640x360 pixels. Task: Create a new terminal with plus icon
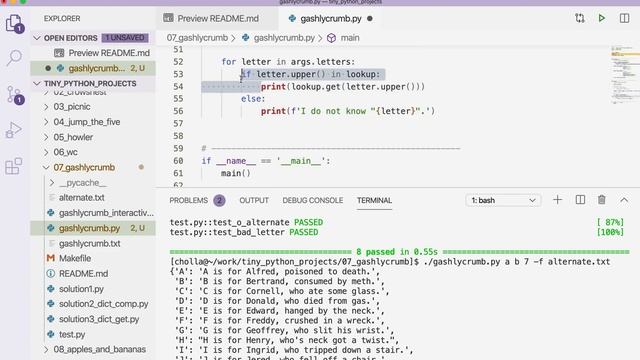click(557, 200)
